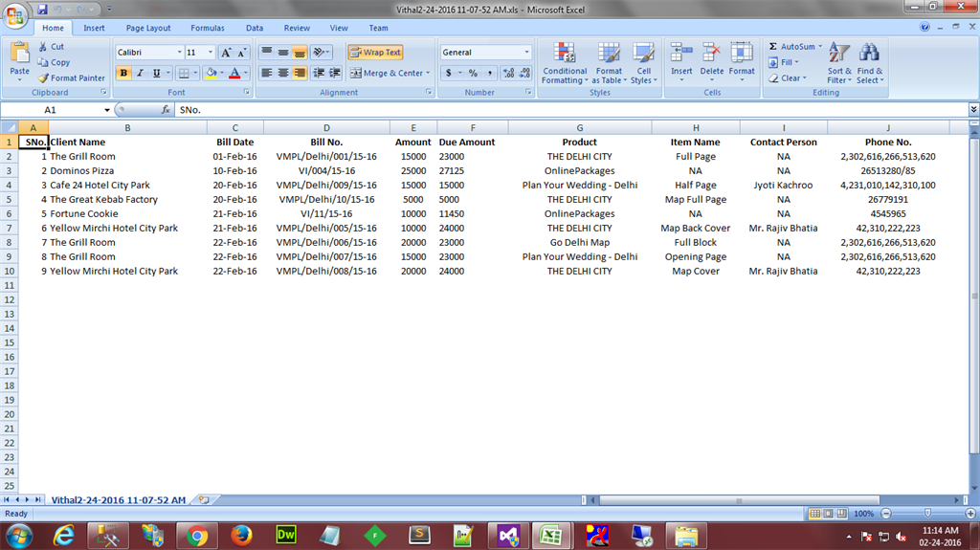Viewport: 980px width, 550px height.
Task: Decrease cell indent
Action: coord(319,73)
